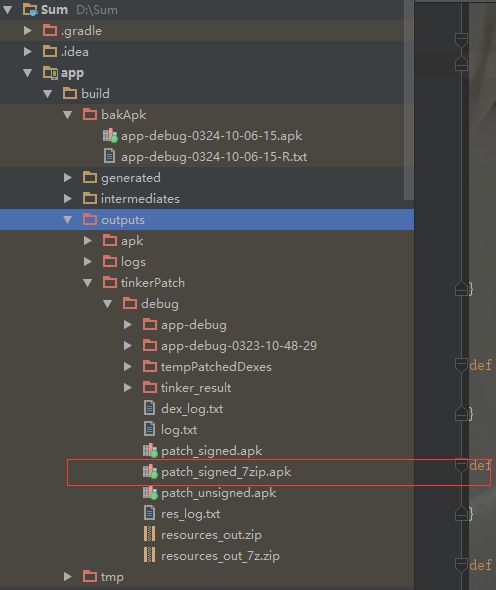496x590 pixels.
Task: Select the dex_log.txt file name
Action: [x=192, y=409]
